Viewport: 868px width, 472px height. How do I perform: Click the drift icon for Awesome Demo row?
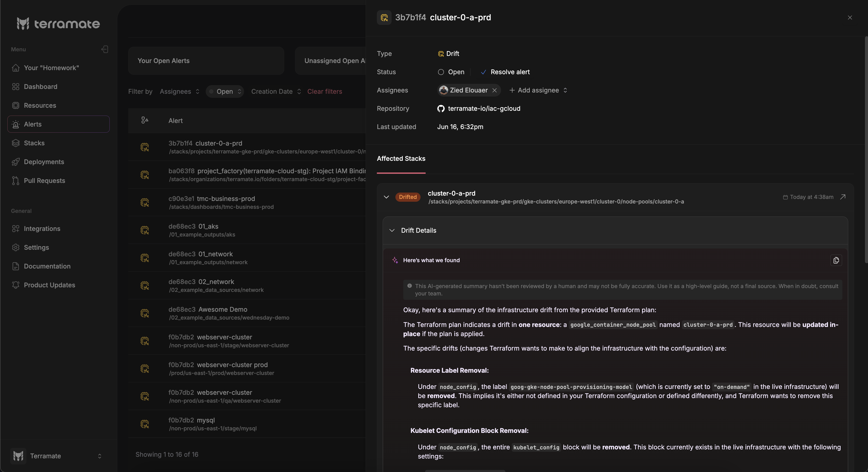[144, 313]
